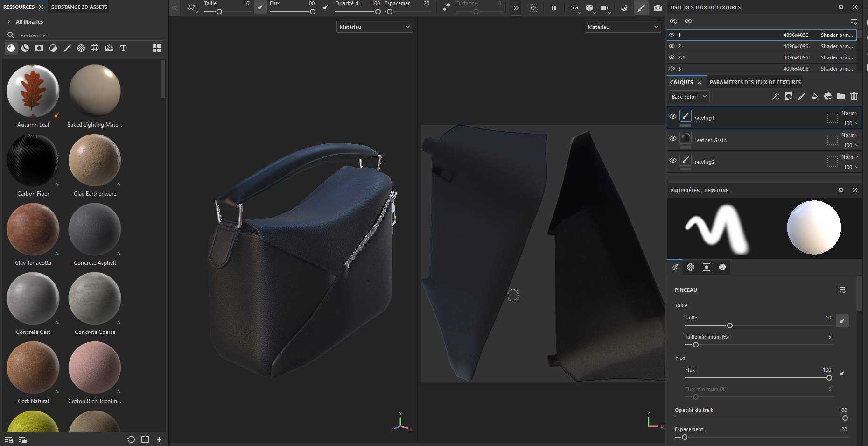Open the brush properties tab icon
The height and width of the screenshot is (446, 868).
(x=675, y=267)
